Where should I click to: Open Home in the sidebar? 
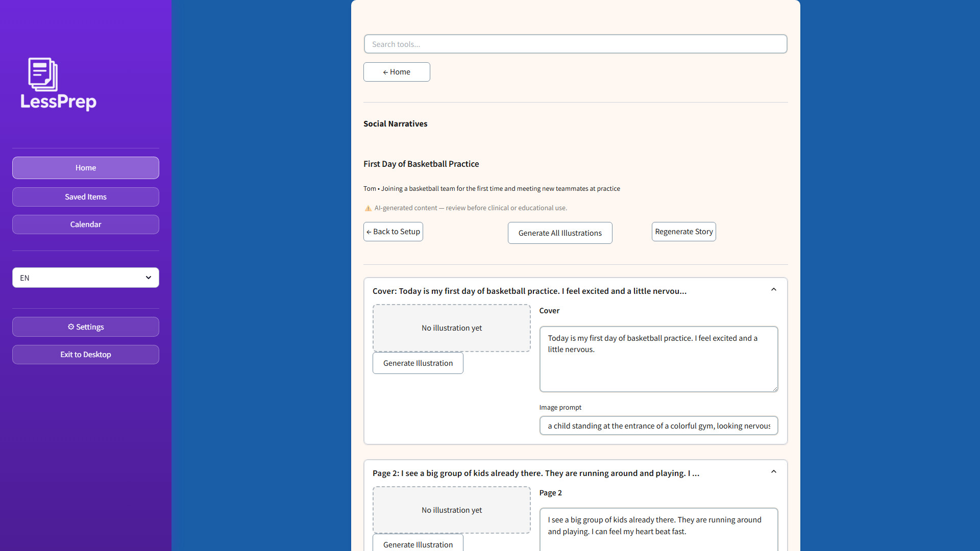[x=86, y=168]
